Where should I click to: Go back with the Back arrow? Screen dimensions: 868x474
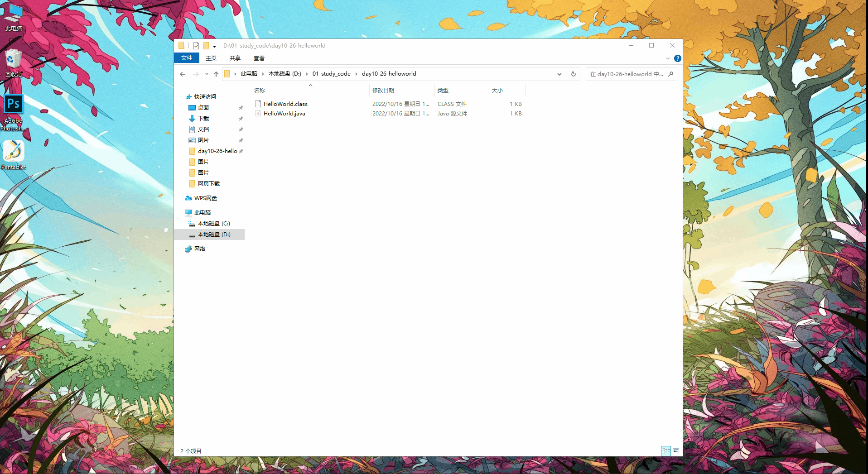(183, 74)
